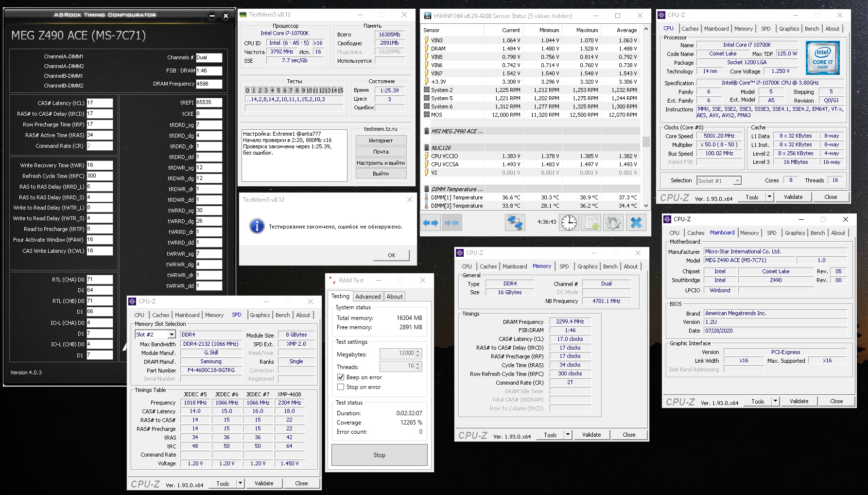Open the About tab in RAM Test

coord(395,297)
